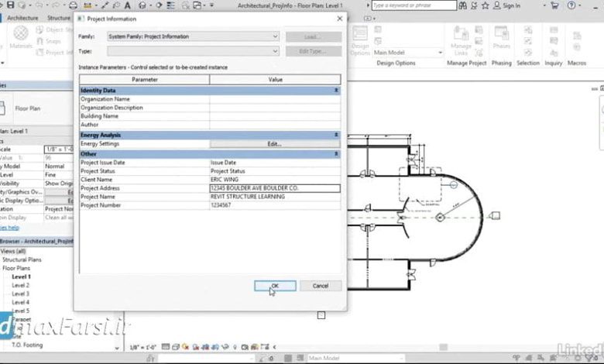Image resolution: width=604 pixels, height=364 pixels.
Task: Click Sign In link
Action: tap(511, 5)
